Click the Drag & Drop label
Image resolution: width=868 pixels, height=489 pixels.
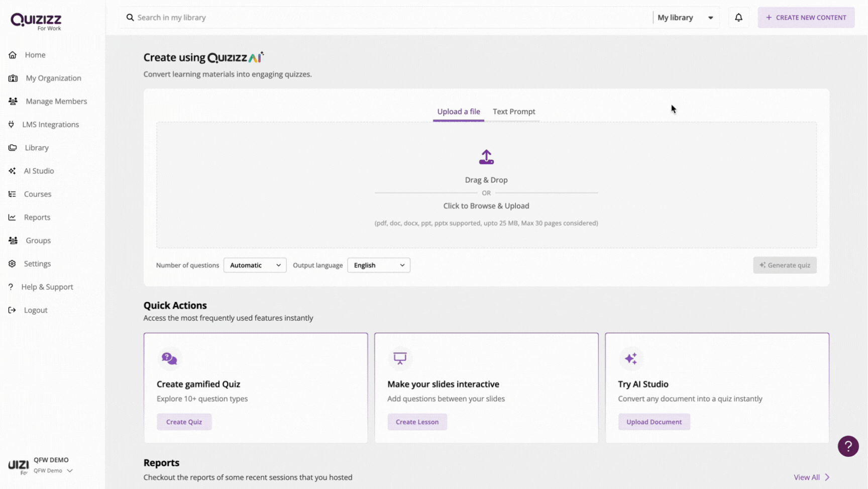(x=486, y=180)
